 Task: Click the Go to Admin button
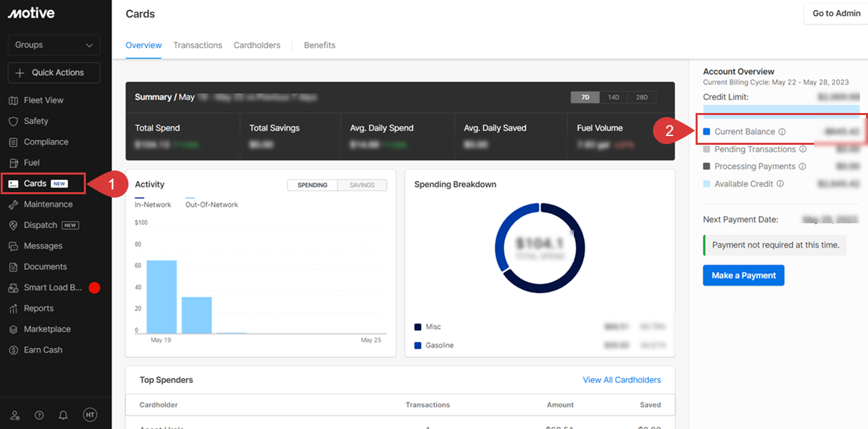tap(836, 14)
